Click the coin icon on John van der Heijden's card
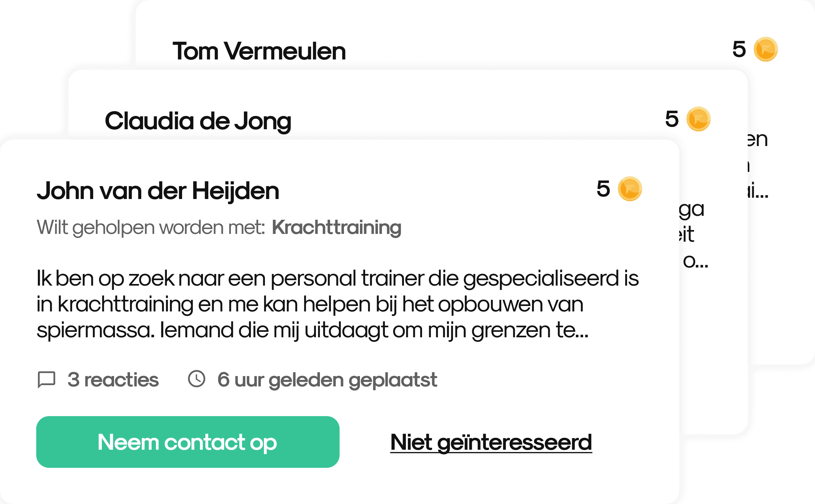815x504 pixels. [630, 189]
